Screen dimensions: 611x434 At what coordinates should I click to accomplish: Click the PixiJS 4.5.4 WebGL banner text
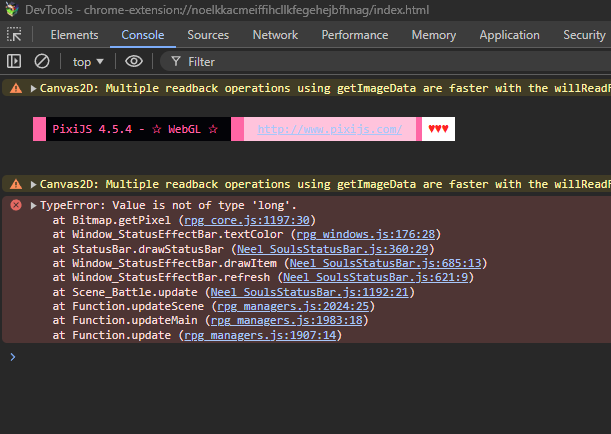click(135, 129)
